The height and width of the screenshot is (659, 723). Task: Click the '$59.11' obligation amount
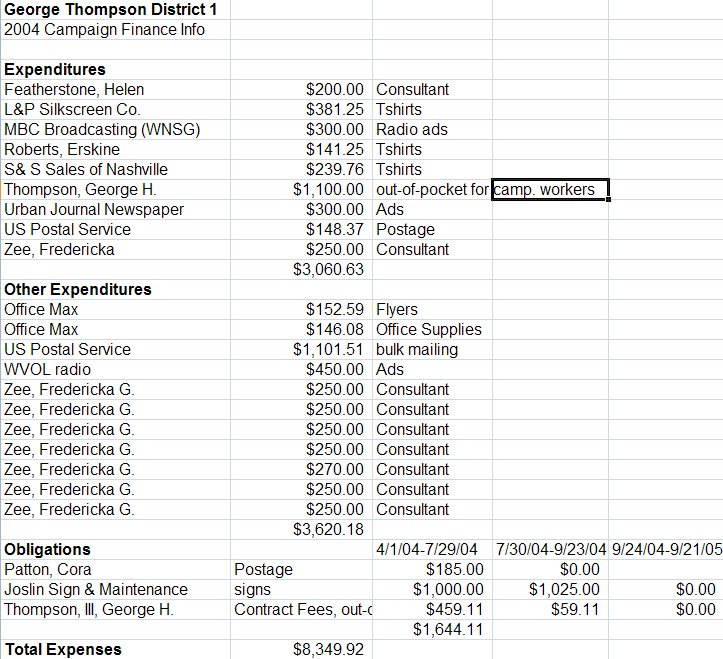point(551,609)
